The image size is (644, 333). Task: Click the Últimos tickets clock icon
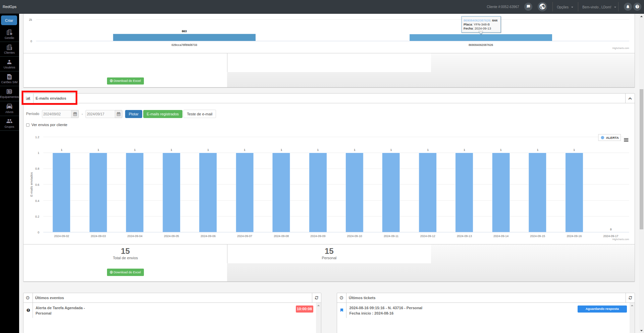tap(341, 298)
